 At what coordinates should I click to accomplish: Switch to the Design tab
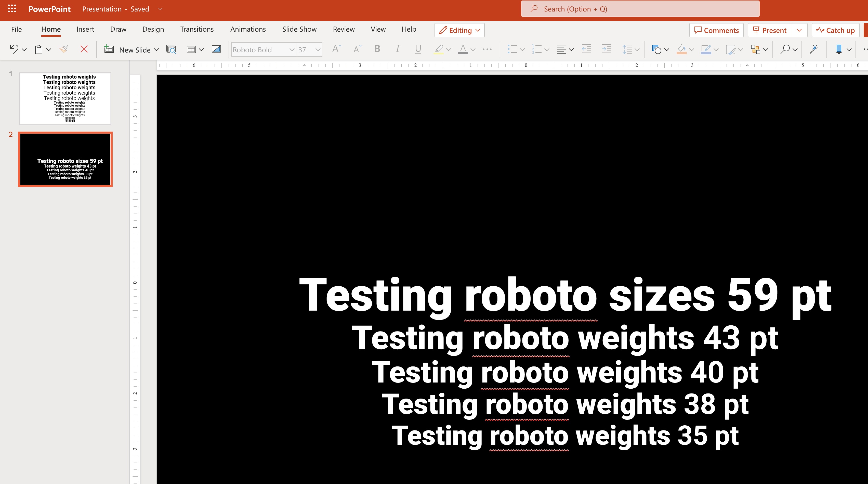153,29
